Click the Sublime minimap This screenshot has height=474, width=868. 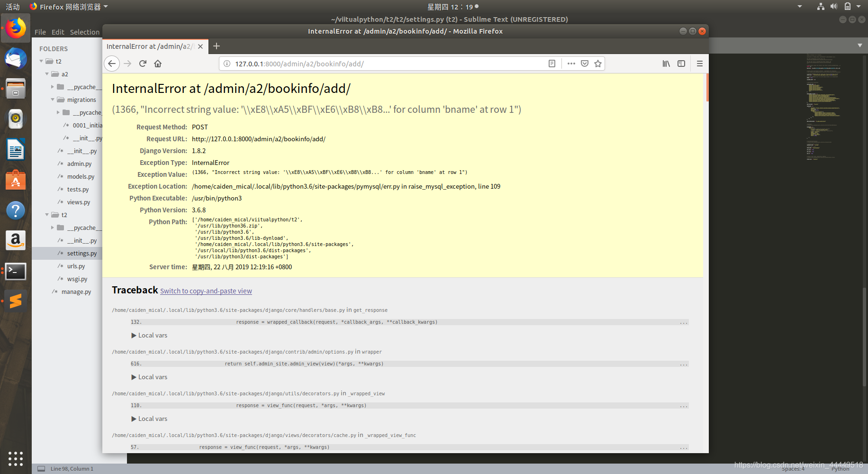click(824, 107)
